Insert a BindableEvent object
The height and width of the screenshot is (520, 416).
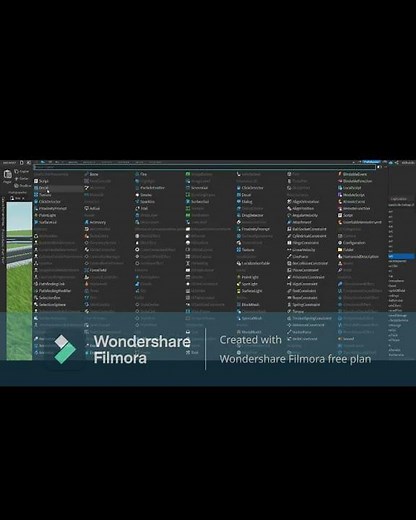point(352,174)
